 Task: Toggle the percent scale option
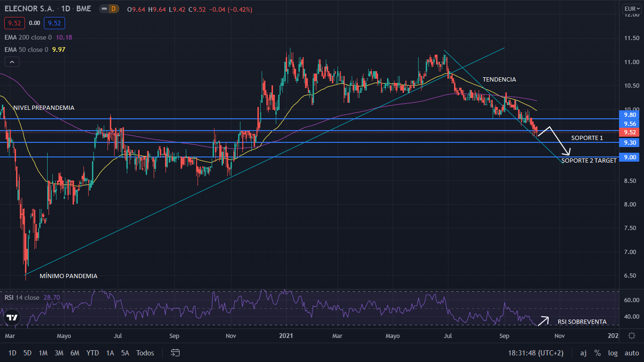[597, 353]
